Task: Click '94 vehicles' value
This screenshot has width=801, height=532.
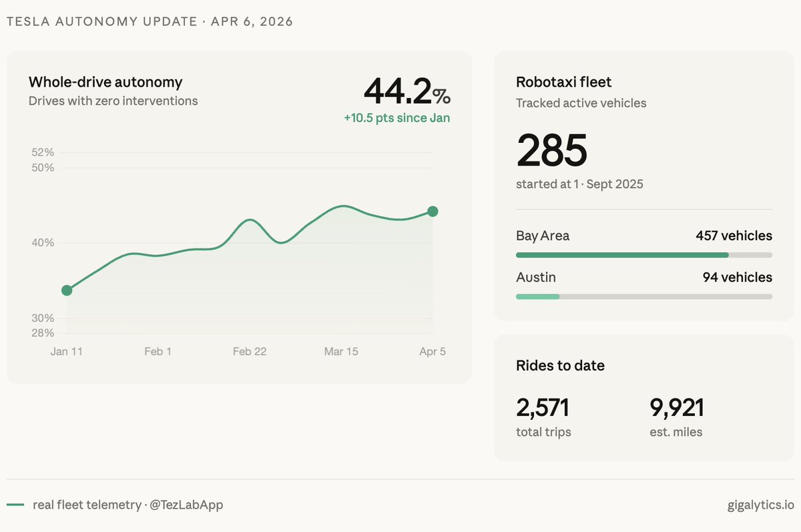Action: (738, 277)
